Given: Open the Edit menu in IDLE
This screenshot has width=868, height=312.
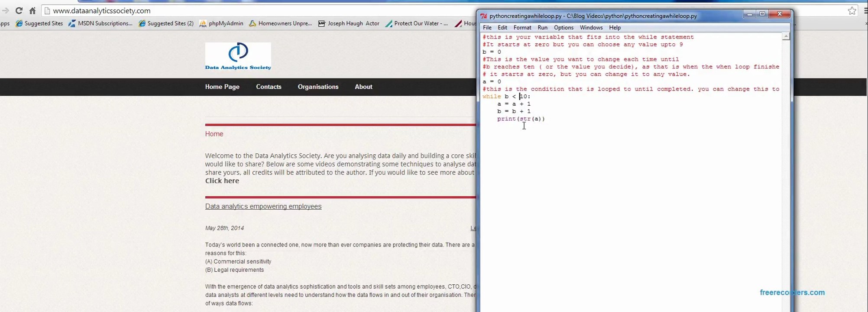Looking at the screenshot, I should pos(502,27).
